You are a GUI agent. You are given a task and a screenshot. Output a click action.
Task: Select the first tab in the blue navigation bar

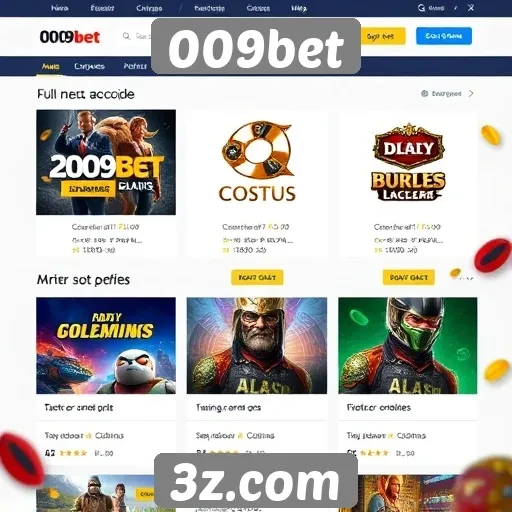(x=51, y=66)
